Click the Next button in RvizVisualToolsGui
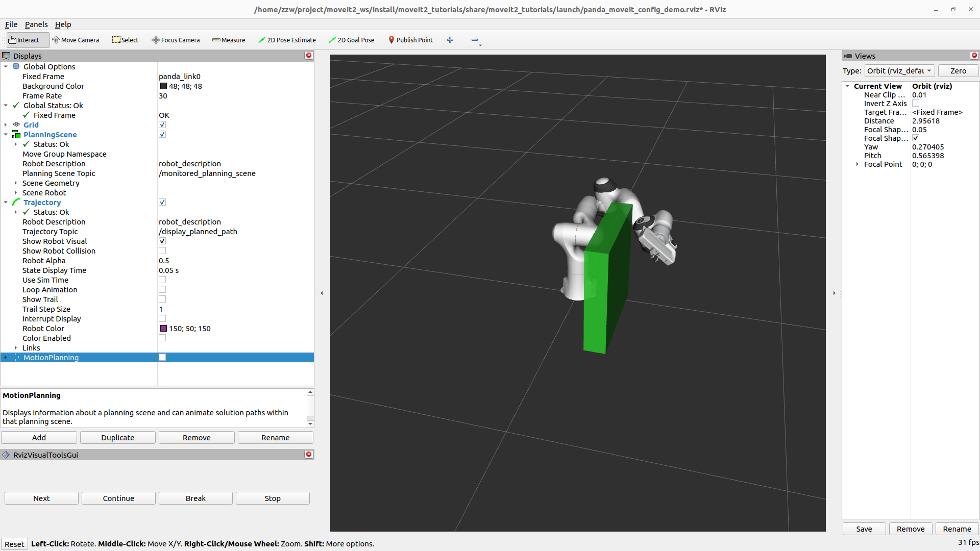The height and width of the screenshot is (551, 980). (41, 498)
